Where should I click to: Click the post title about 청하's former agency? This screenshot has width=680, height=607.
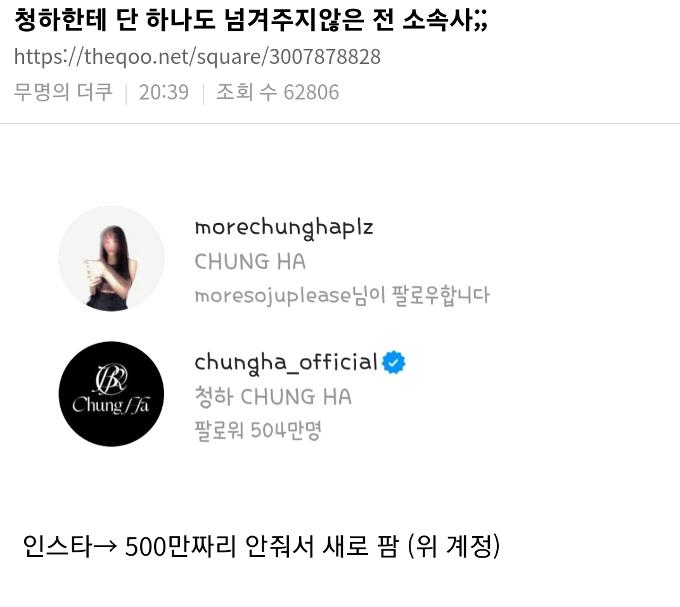point(251,20)
